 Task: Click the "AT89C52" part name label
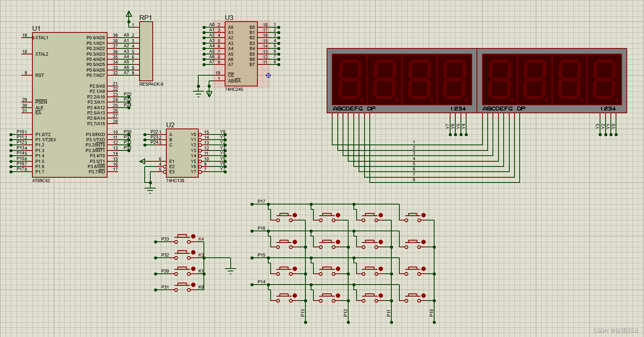(x=41, y=181)
